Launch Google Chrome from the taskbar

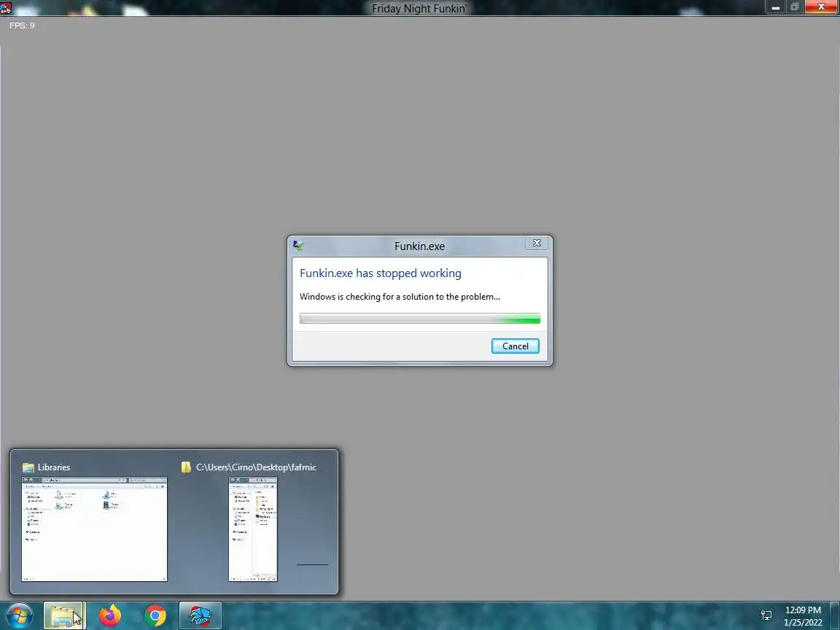[x=155, y=615]
